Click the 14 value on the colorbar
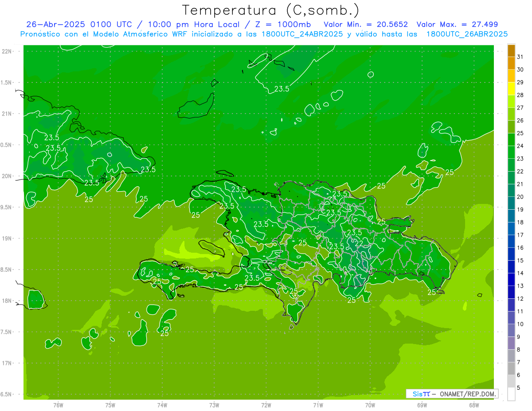Screen dimensions: 532x411 [x=520, y=273]
